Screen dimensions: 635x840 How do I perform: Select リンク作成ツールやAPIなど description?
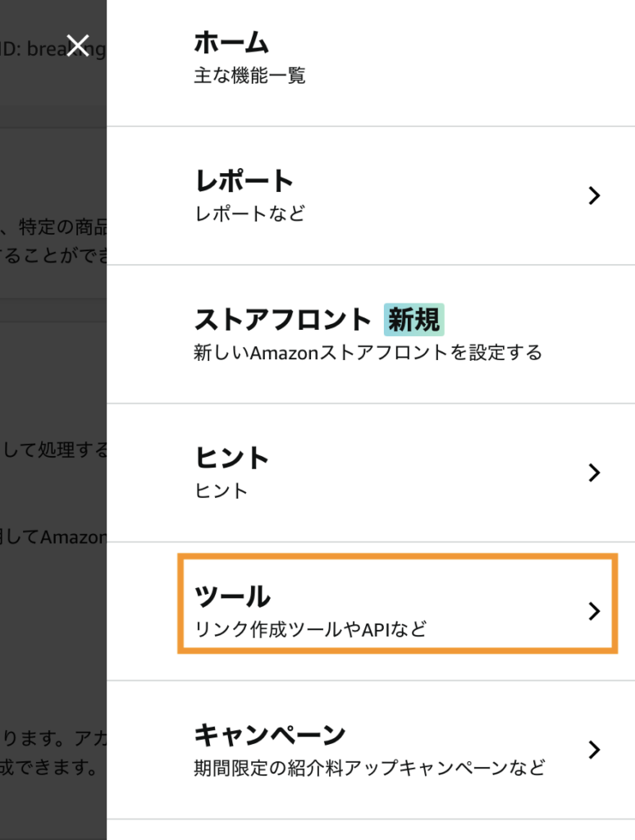click(x=310, y=629)
